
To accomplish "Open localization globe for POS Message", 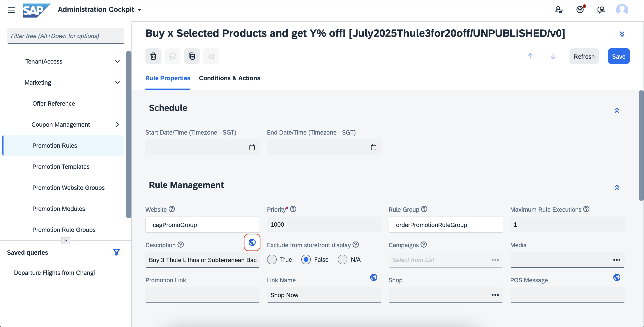I will 616,277.
